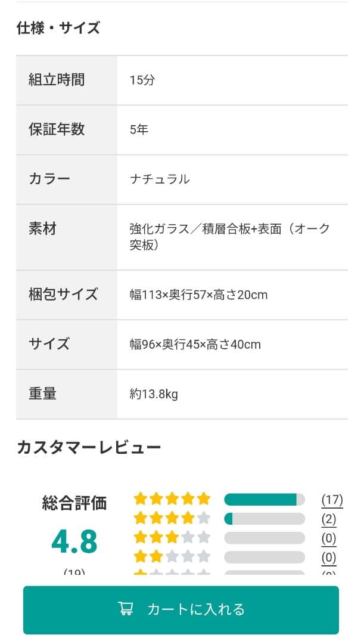Viewport: 364px width, 644px height.
Task: Open the (0) two-star reviews link
Action: [x=329, y=558]
